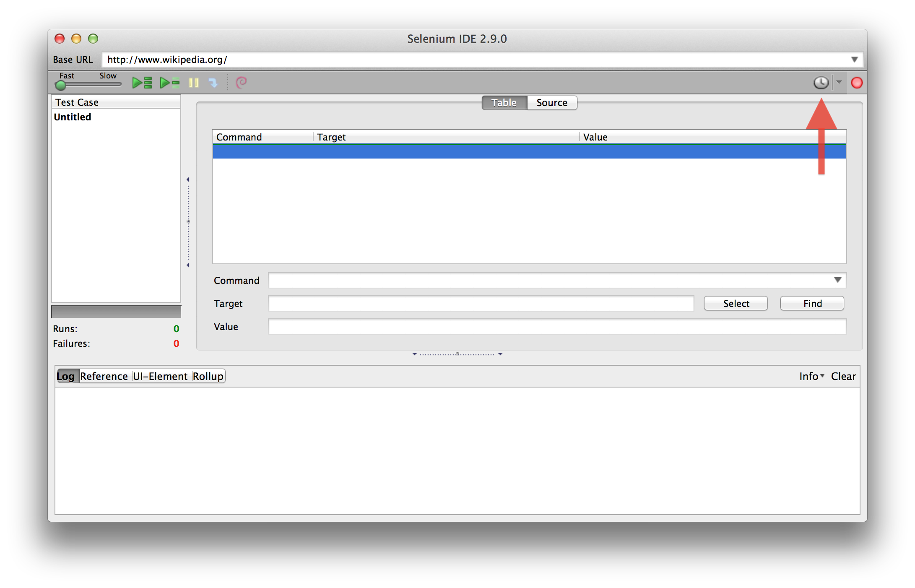Open the test scheduler clock icon
This screenshot has height=588, width=915.
(x=821, y=83)
